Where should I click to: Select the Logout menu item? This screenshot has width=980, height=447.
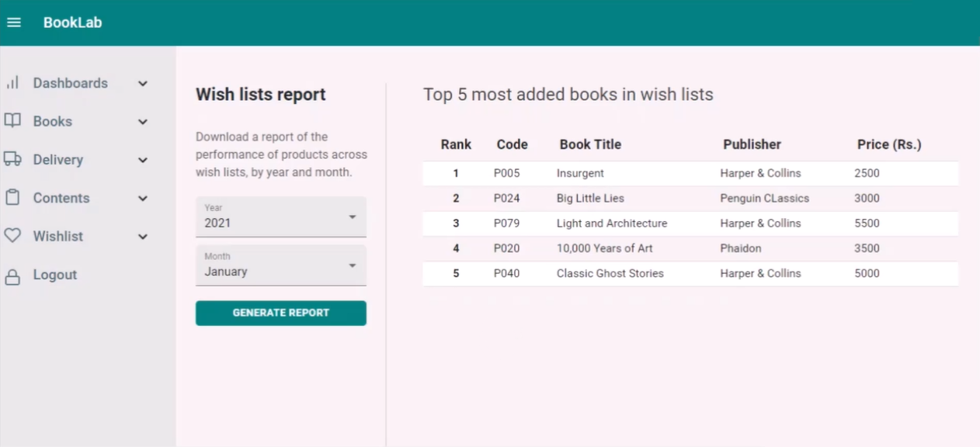pos(54,275)
